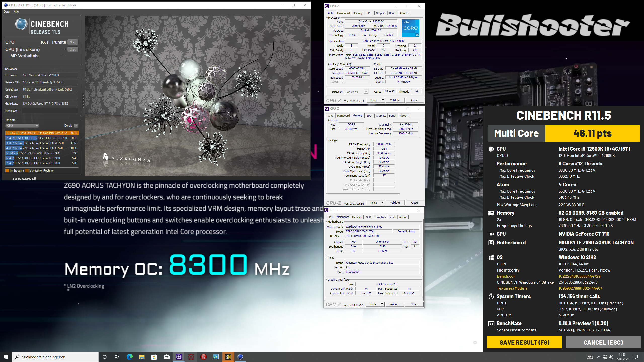644x362 pixels.
Task: Open Task View from the taskbar
Action: [x=117, y=357]
